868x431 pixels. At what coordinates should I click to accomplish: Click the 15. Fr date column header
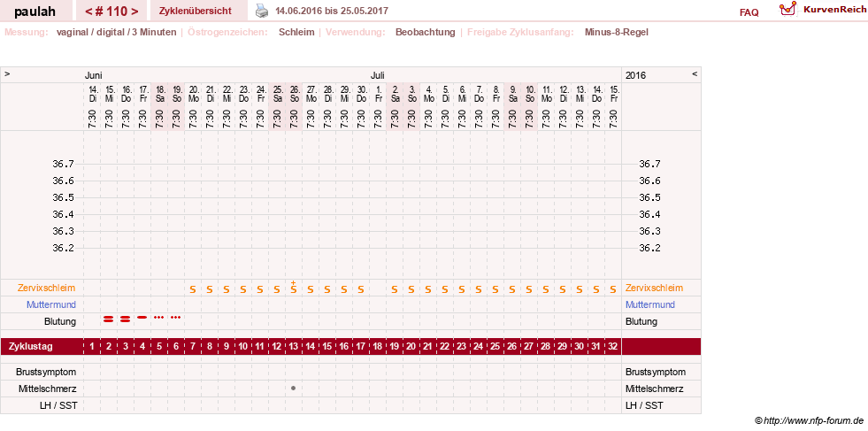tap(613, 94)
